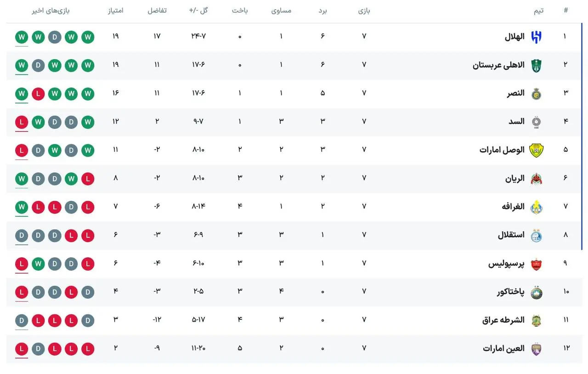Click the Al-Hilal club logo

pos(536,37)
